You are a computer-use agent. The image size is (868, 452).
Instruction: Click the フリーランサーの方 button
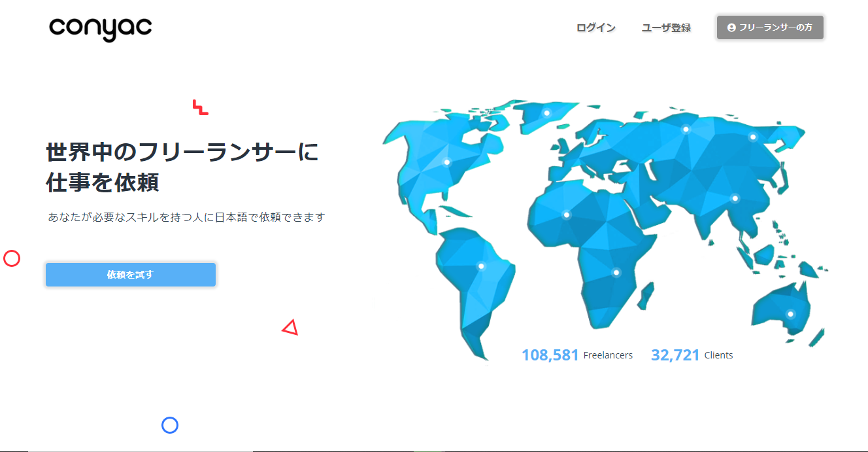click(770, 27)
